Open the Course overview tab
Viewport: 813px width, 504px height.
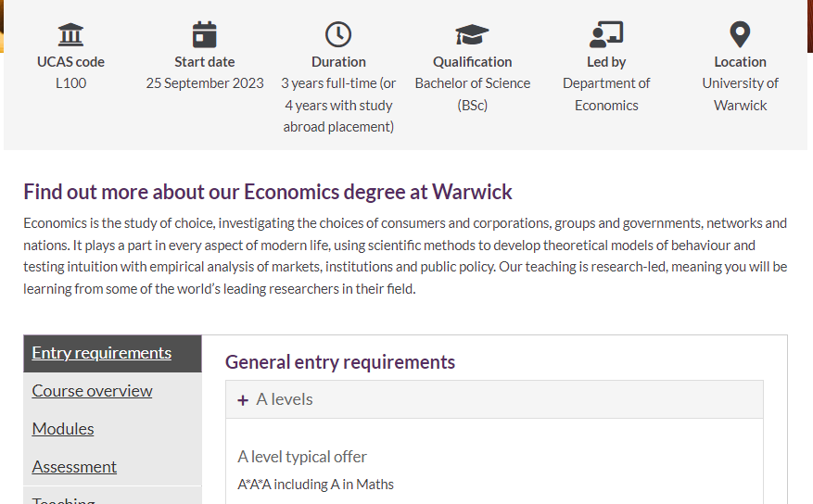click(x=93, y=391)
